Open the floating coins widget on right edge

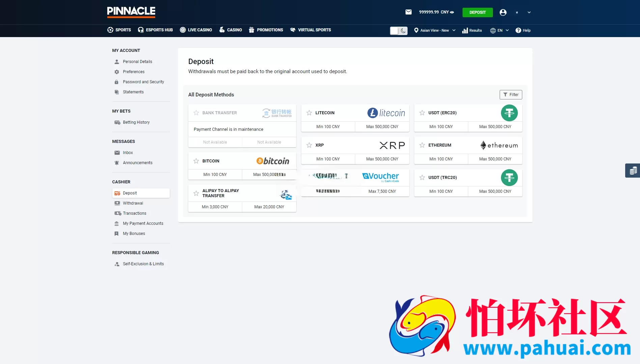point(633,171)
